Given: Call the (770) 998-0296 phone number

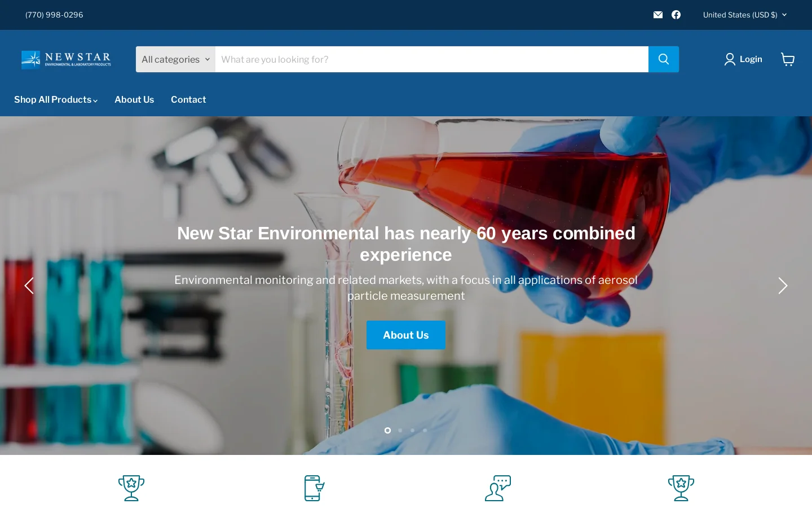Looking at the screenshot, I should tap(54, 15).
